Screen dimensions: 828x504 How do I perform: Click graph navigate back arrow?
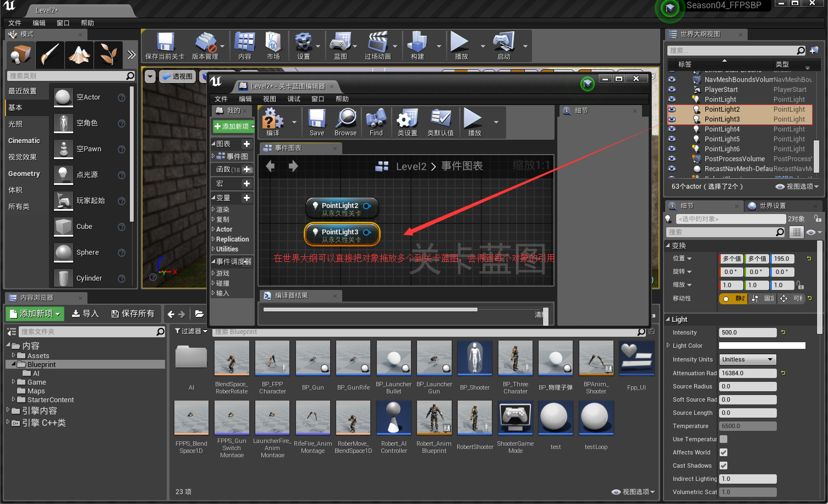coord(270,166)
